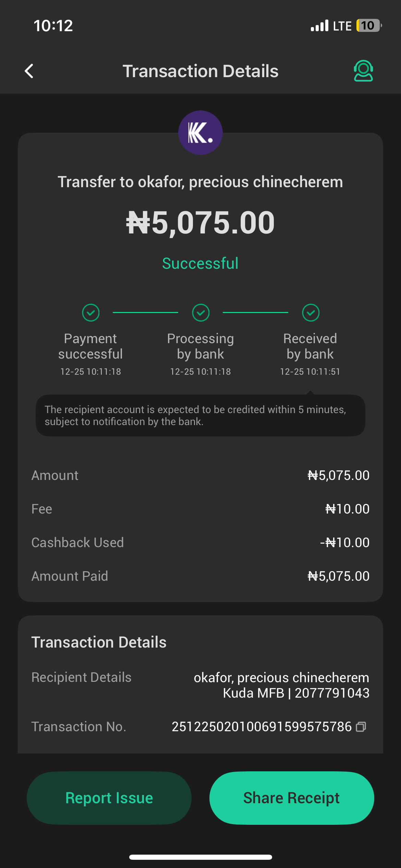Screen dimensions: 401x868
Task: Tap the recipient credit notice tooltip
Action: tap(200, 415)
